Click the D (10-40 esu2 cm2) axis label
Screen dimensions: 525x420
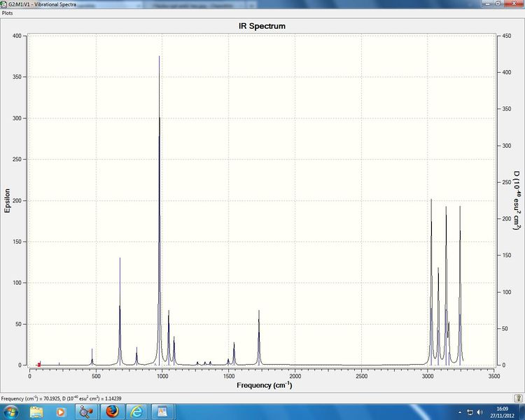click(517, 200)
